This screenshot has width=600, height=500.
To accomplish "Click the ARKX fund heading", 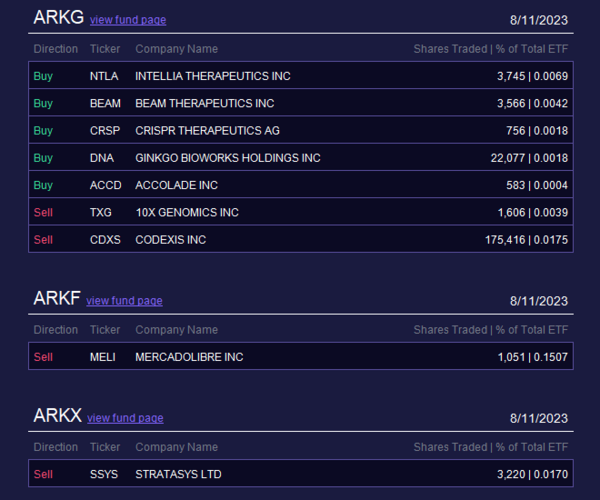I will click(x=58, y=415).
